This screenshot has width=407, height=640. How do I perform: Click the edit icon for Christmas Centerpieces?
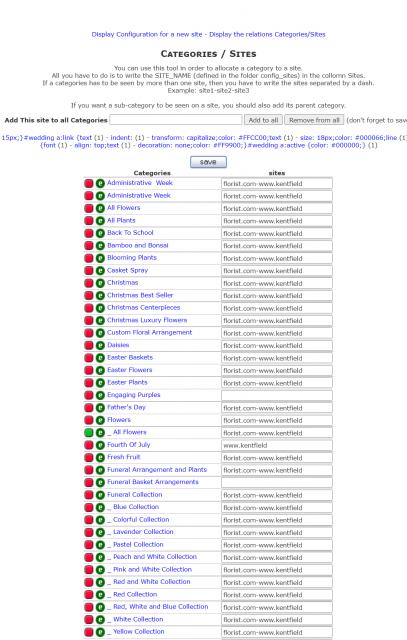coord(100,308)
